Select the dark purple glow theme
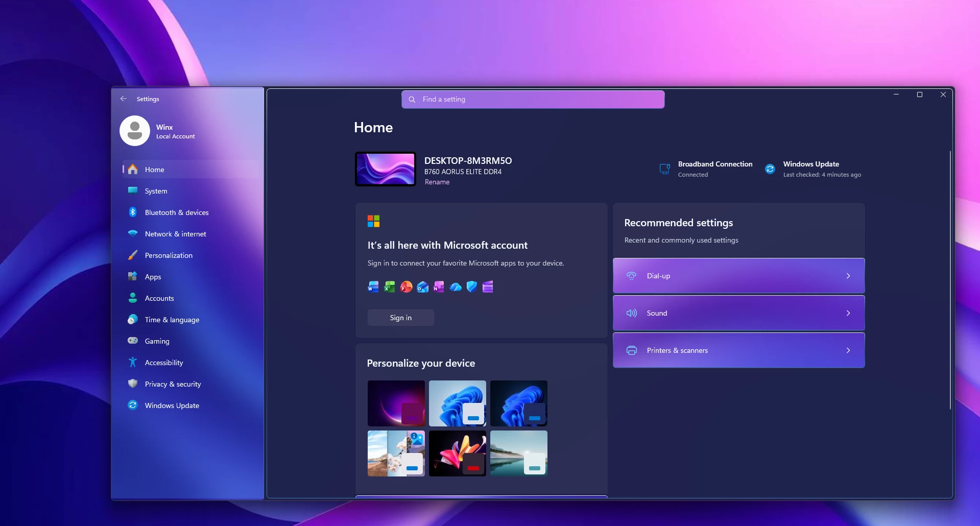 point(396,403)
